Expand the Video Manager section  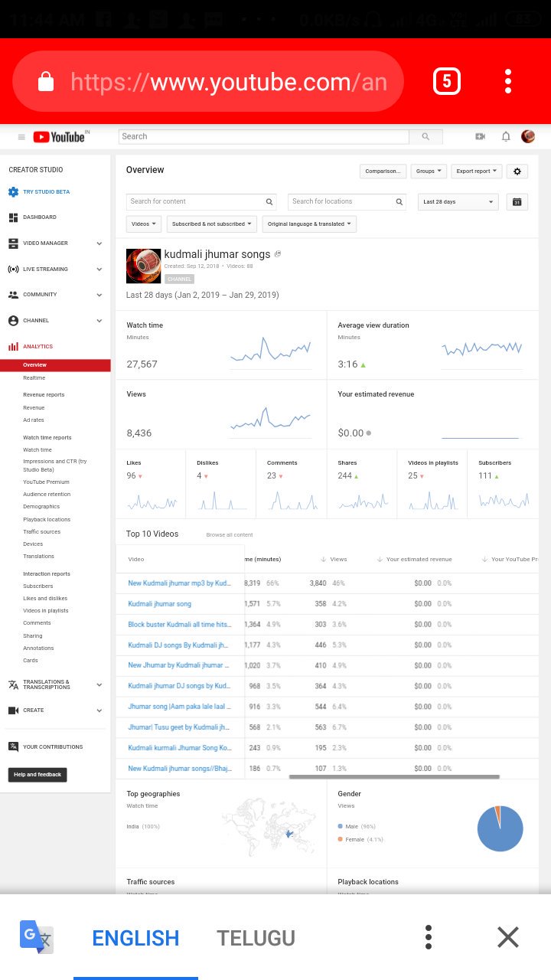pyautogui.click(x=99, y=243)
